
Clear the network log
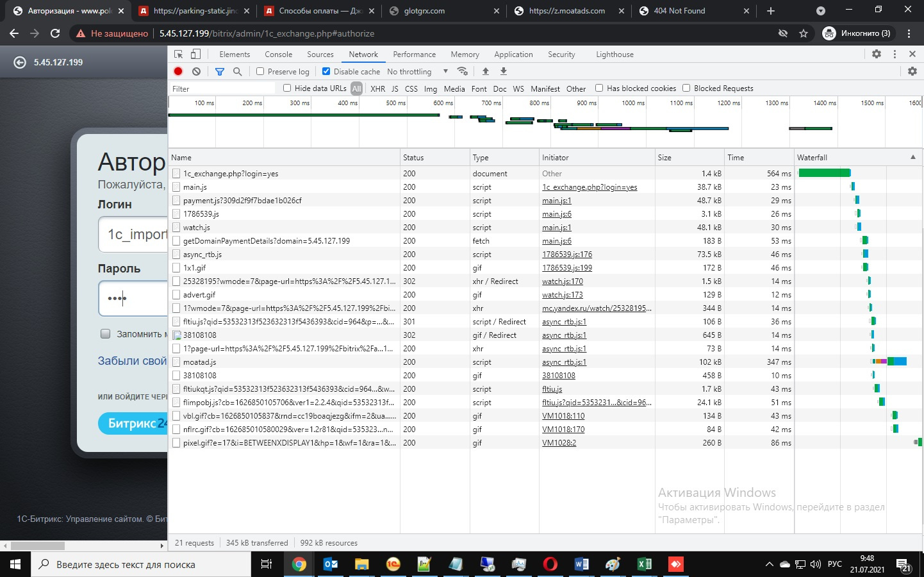tap(196, 72)
